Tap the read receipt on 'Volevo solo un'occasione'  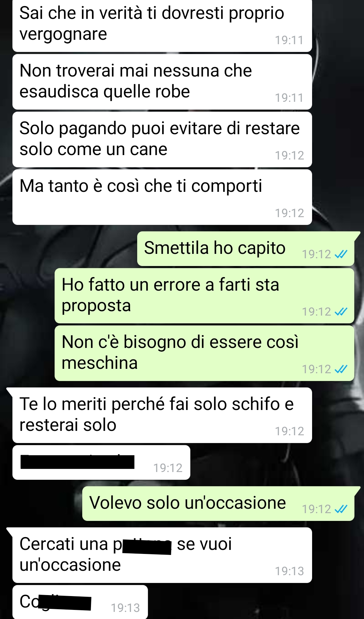(341, 509)
